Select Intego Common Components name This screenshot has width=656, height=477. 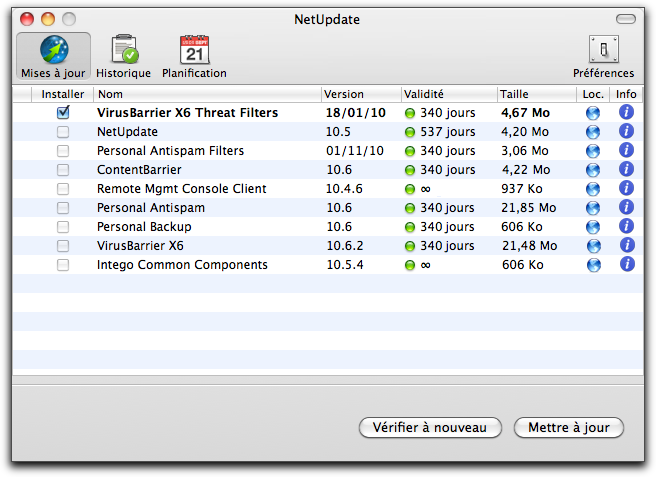(182, 265)
